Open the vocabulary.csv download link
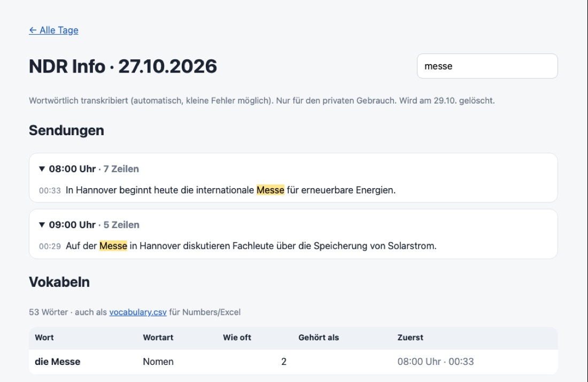This screenshot has width=588, height=382. (x=138, y=312)
